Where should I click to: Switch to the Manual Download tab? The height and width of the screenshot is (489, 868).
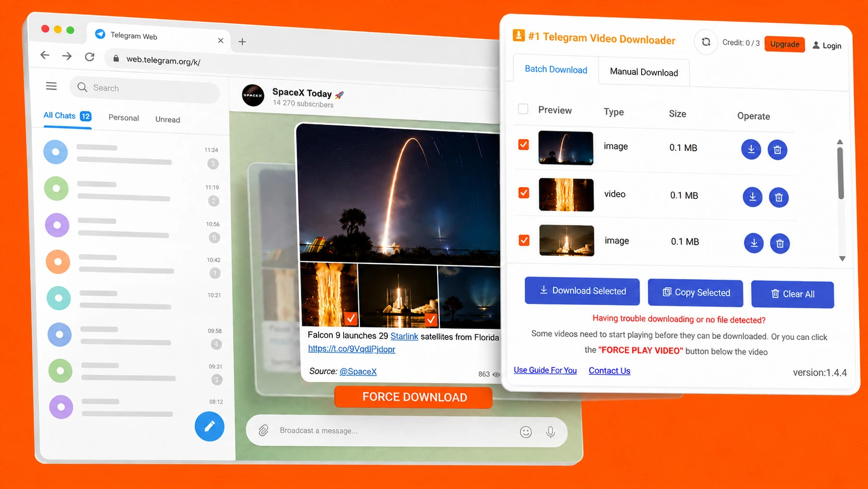pyautogui.click(x=644, y=72)
